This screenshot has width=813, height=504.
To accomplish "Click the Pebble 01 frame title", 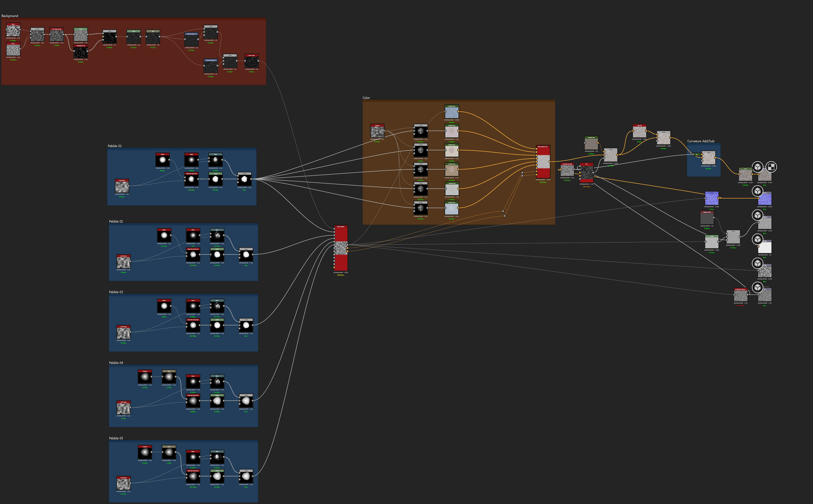I will click(115, 146).
